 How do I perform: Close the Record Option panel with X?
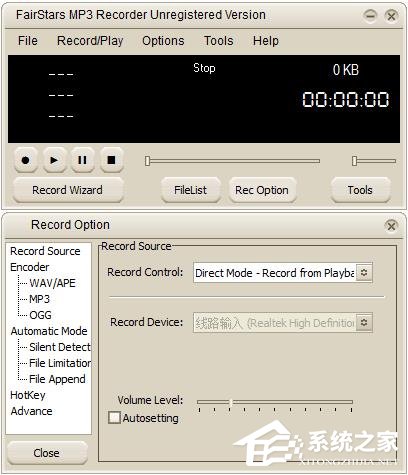tap(391, 226)
